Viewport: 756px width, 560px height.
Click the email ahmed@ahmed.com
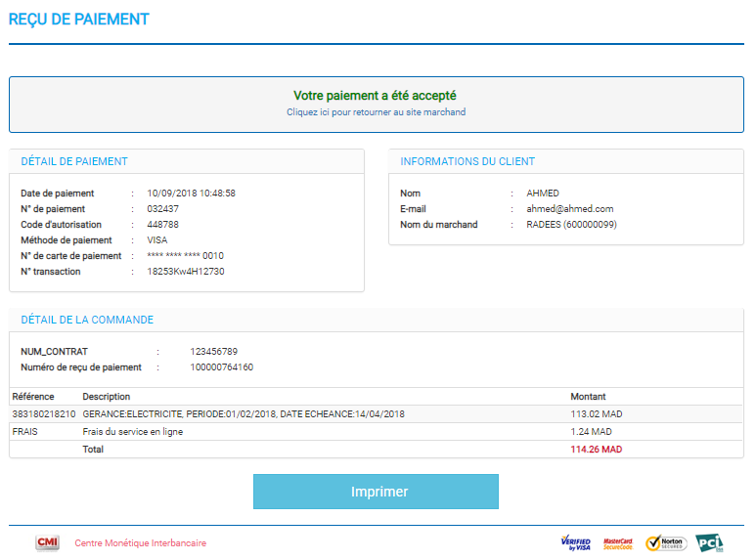point(570,209)
